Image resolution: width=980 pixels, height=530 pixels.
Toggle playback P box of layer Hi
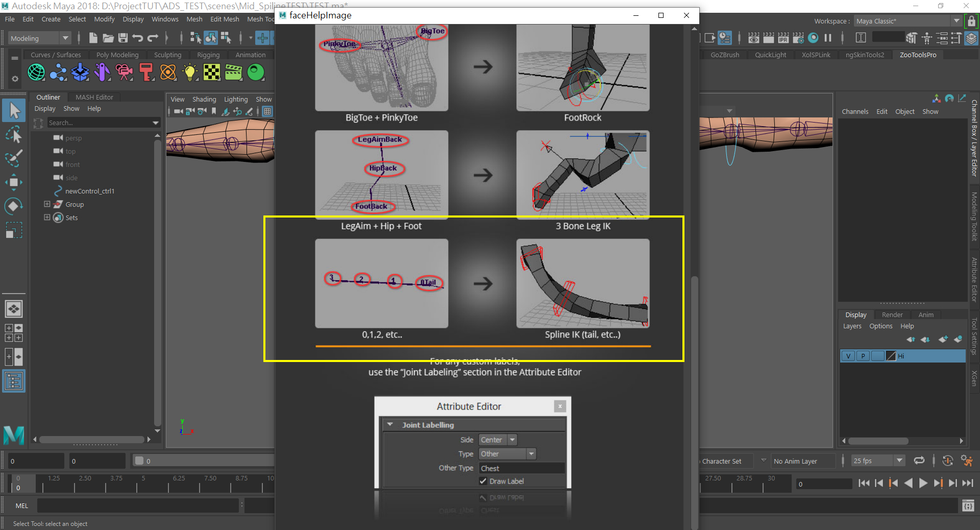coord(863,356)
